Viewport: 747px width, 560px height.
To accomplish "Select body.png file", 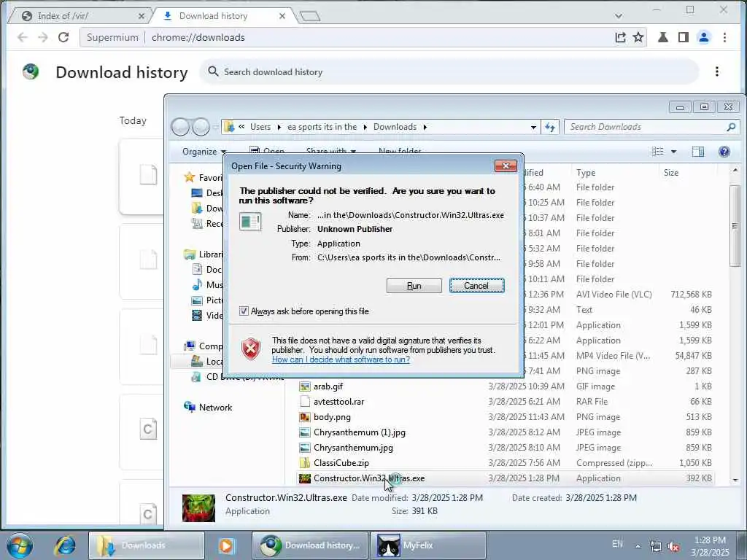I will point(332,416).
